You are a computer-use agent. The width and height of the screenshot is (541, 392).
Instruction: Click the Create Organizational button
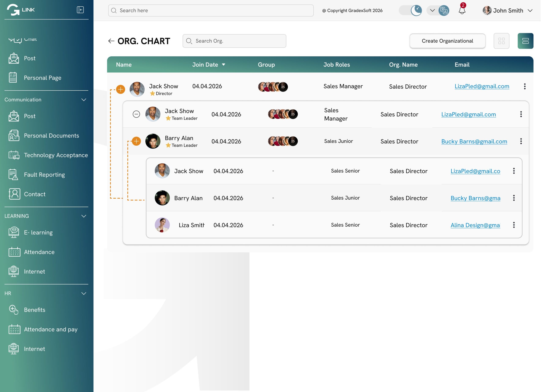pos(447,41)
